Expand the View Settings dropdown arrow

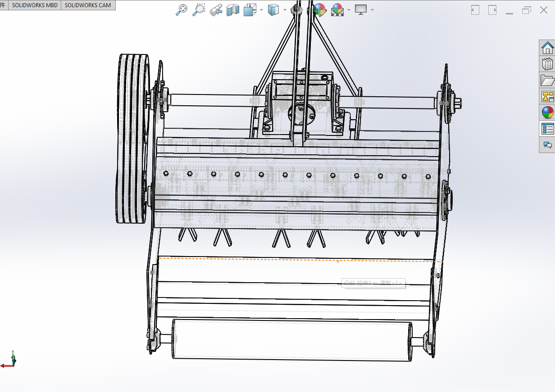click(x=372, y=10)
